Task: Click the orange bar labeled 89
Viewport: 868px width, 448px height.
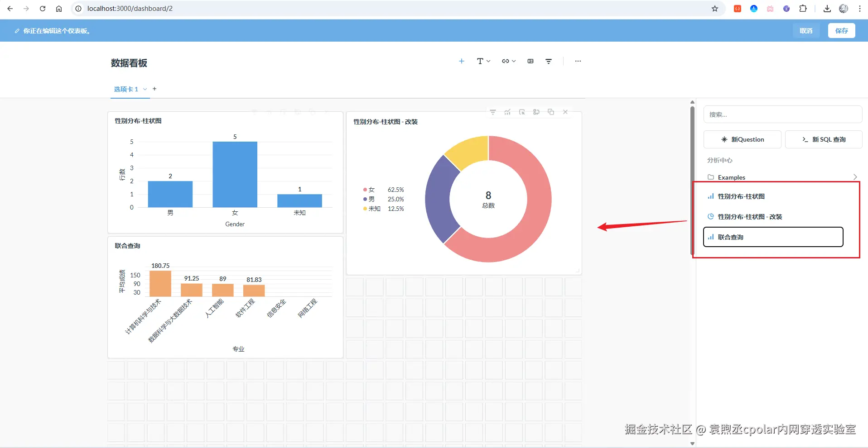Action: (223, 290)
